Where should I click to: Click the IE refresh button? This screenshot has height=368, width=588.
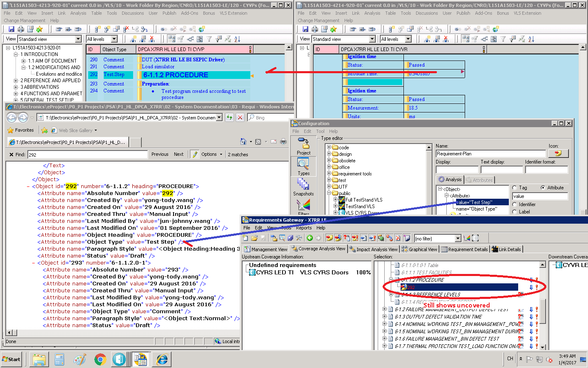click(229, 117)
